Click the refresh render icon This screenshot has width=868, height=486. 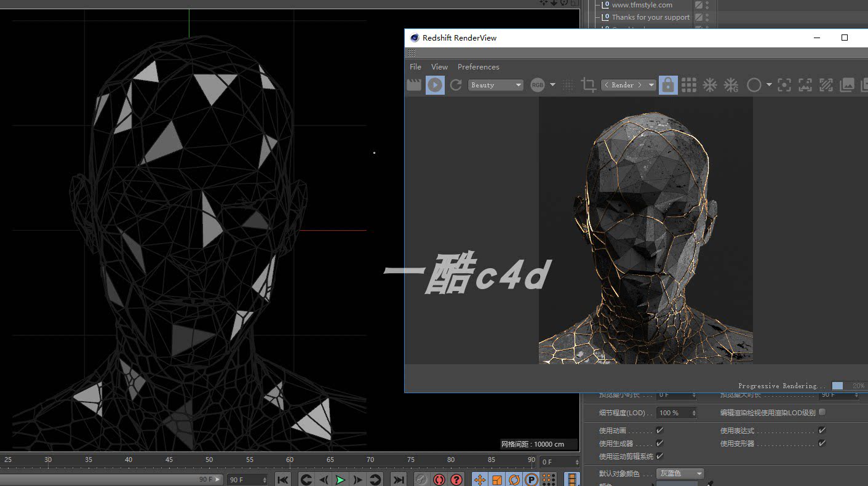[x=456, y=85]
